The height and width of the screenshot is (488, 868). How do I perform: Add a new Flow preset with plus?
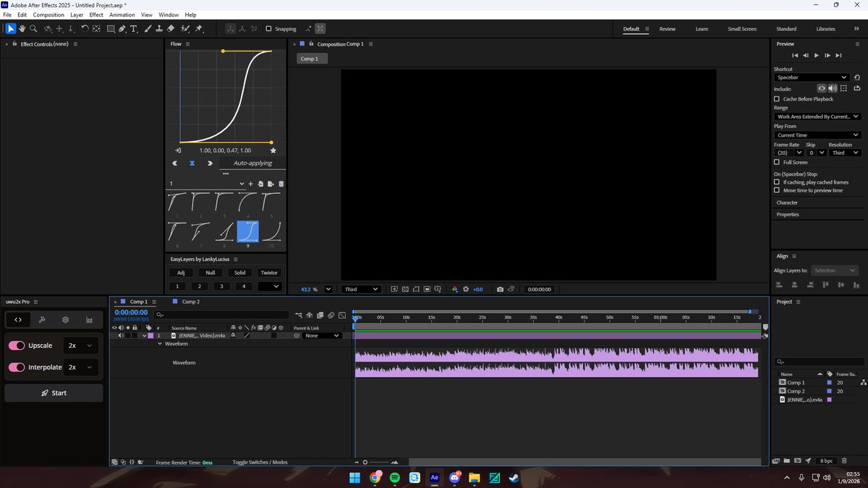coord(251,184)
